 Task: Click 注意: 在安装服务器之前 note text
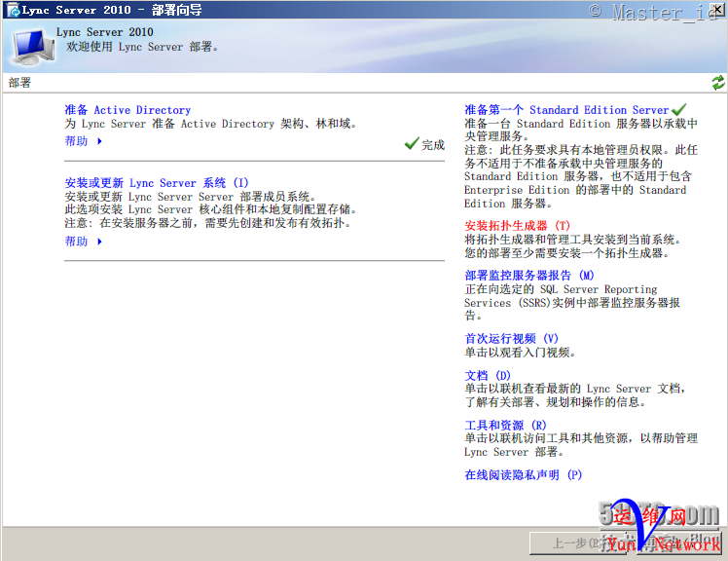(208, 224)
